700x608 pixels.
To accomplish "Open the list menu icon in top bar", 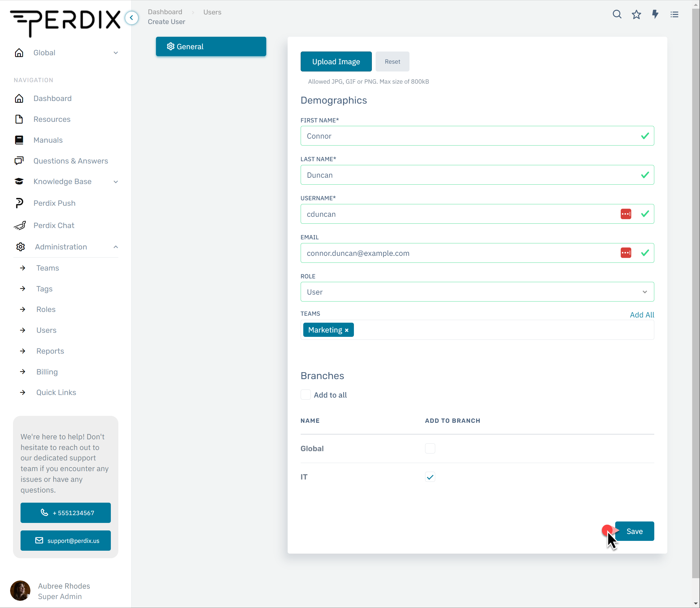I will (675, 14).
